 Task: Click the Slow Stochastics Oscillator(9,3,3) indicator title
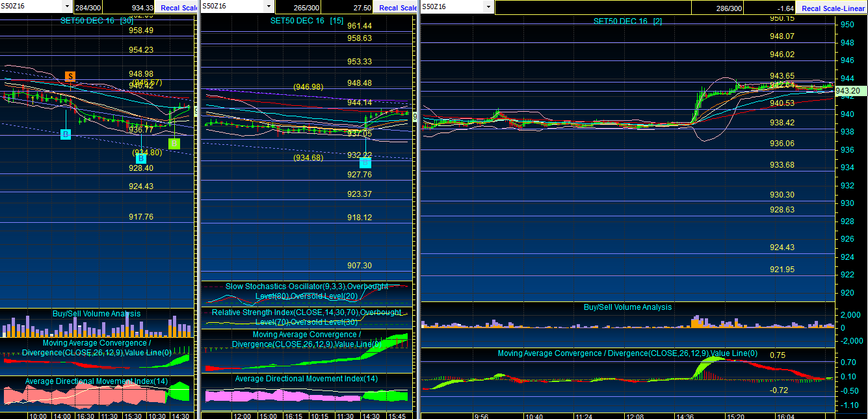click(x=307, y=292)
